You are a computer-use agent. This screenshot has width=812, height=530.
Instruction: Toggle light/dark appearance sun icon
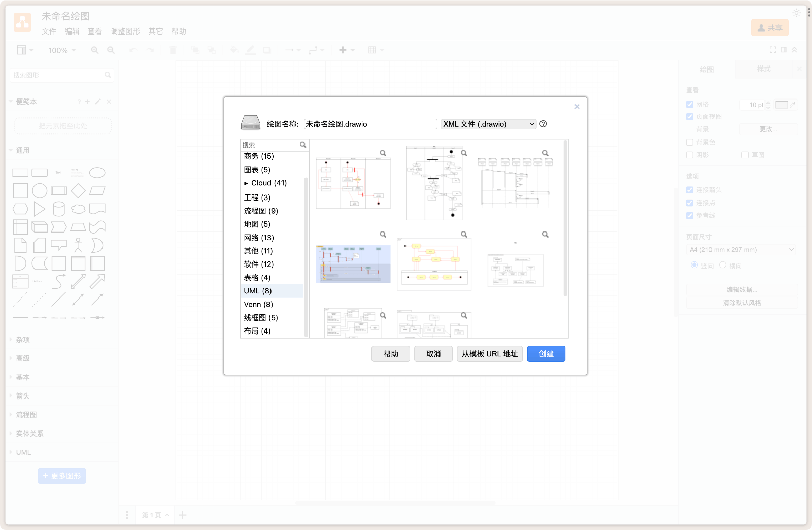796,13
